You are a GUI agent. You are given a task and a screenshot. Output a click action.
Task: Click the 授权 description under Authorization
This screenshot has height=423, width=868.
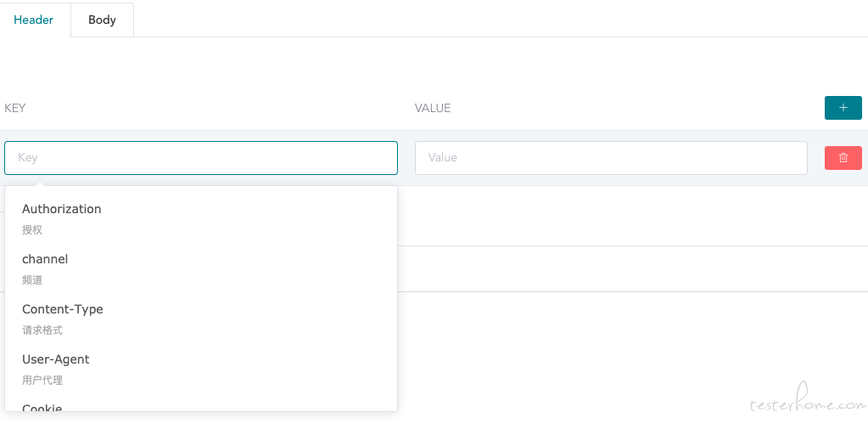32,229
